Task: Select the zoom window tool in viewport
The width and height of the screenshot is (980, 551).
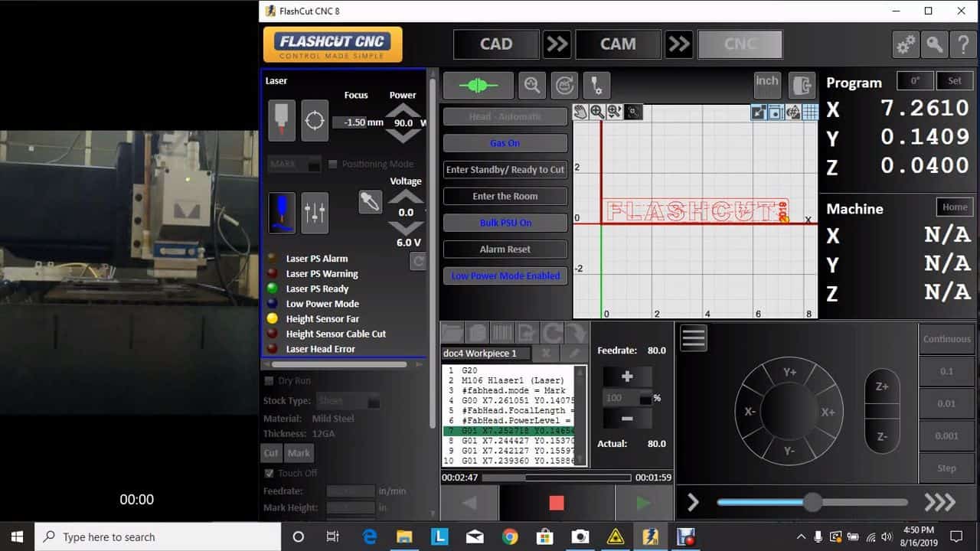Action: click(x=614, y=112)
